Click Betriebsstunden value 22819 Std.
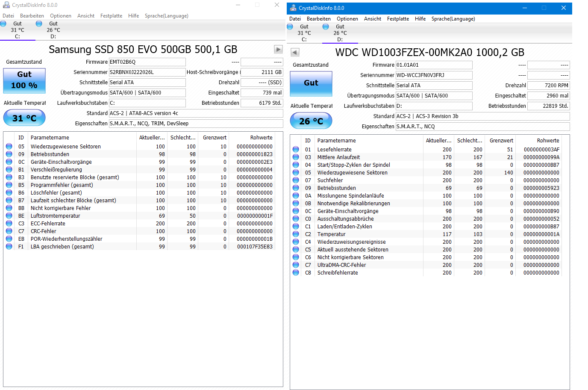 pos(549,106)
